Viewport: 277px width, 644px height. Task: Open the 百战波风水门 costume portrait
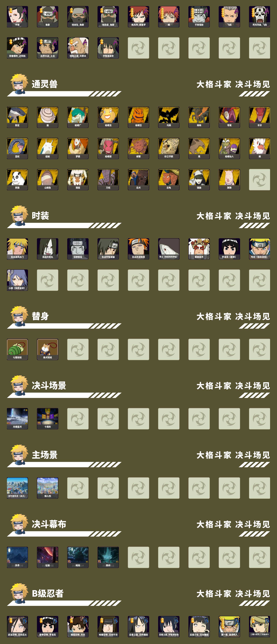click(x=17, y=249)
